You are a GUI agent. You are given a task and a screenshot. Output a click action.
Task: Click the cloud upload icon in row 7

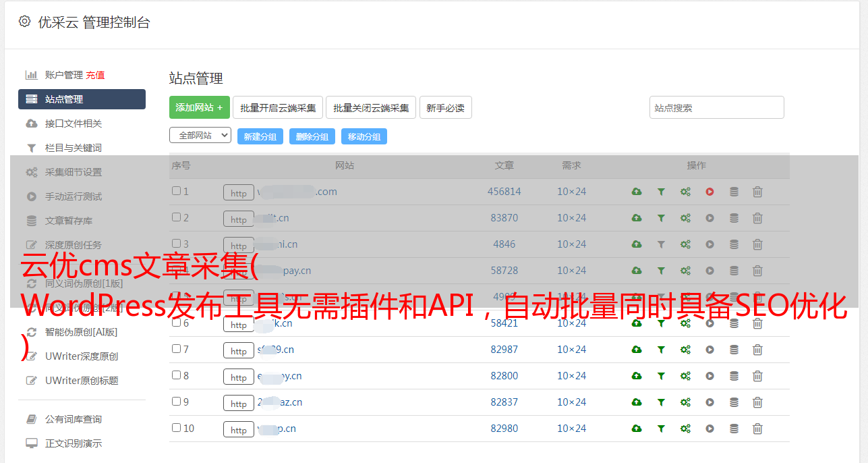tap(637, 350)
